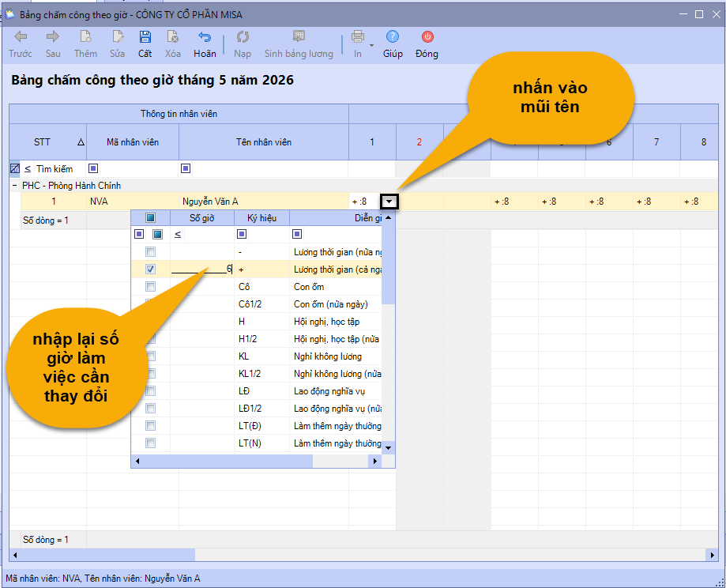The width and height of the screenshot is (726, 588).
Task: Click the In printer icon
Action: pyautogui.click(x=357, y=36)
